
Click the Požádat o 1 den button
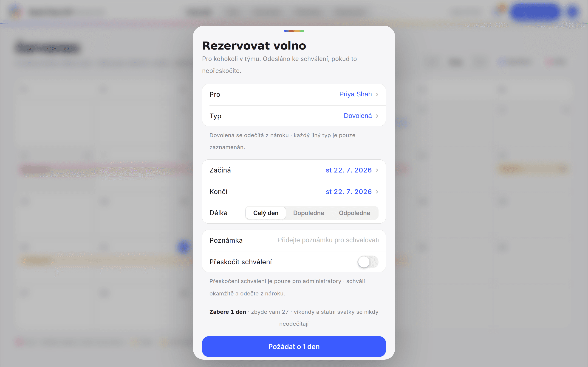pyautogui.click(x=294, y=347)
